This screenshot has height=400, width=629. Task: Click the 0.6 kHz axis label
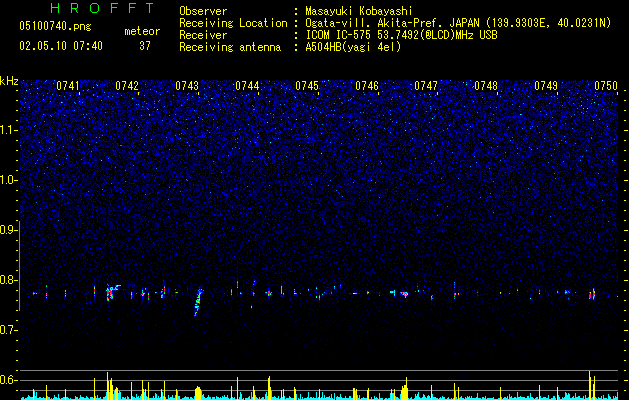pos(8,380)
